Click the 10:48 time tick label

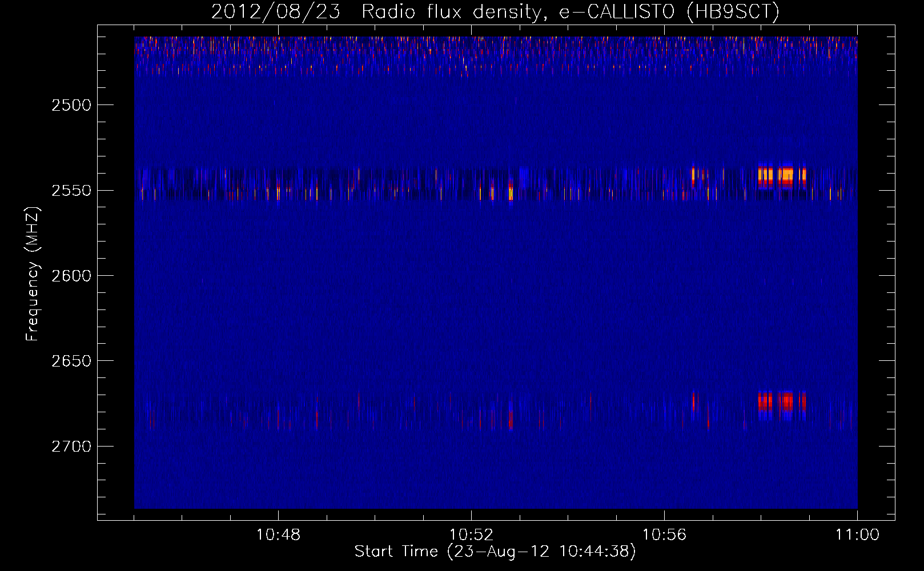coord(278,535)
